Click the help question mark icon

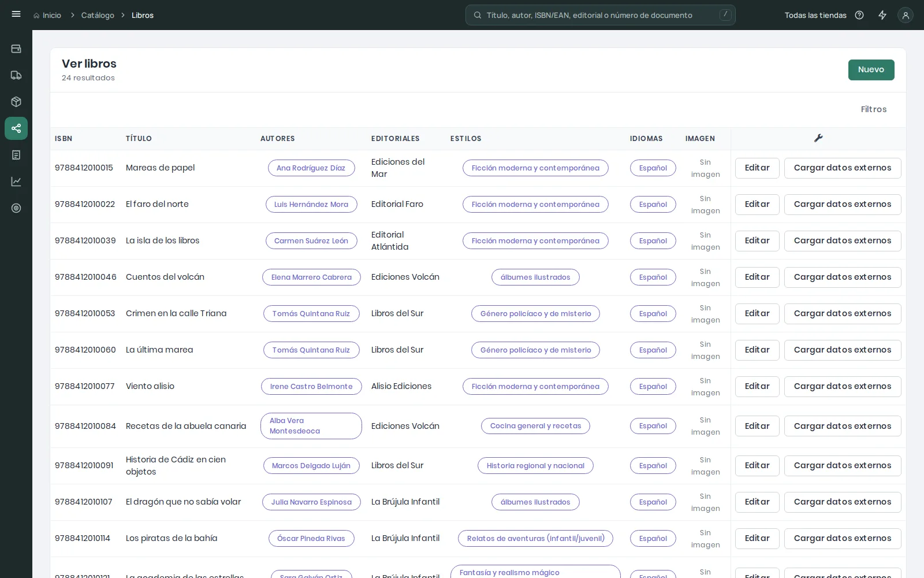point(859,15)
